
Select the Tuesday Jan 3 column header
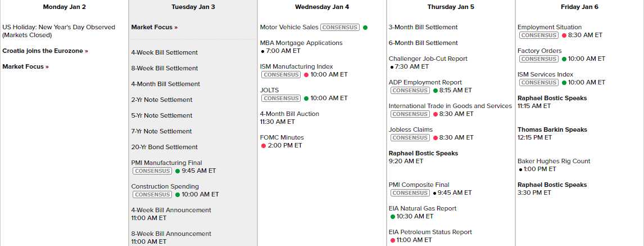coord(193,7)
